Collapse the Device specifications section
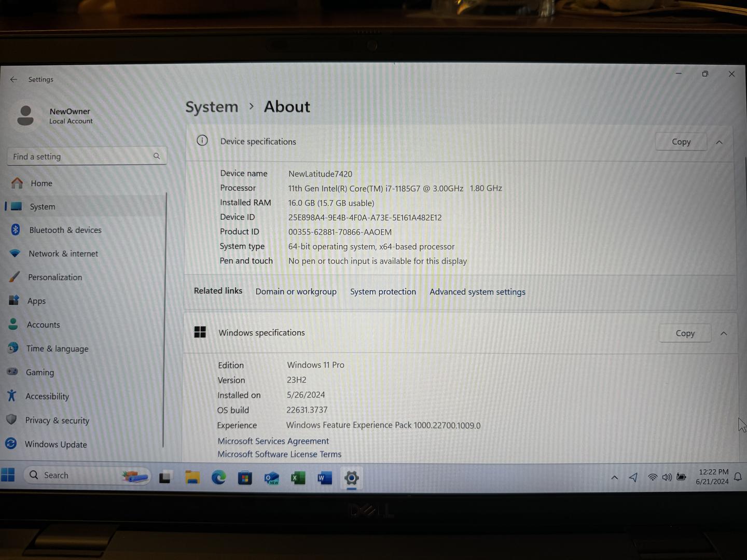 (719, 142)
